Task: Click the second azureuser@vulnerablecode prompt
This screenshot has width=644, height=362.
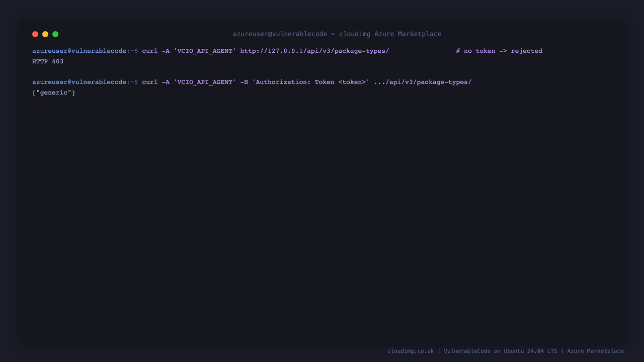Action: [x=85, y=82]
